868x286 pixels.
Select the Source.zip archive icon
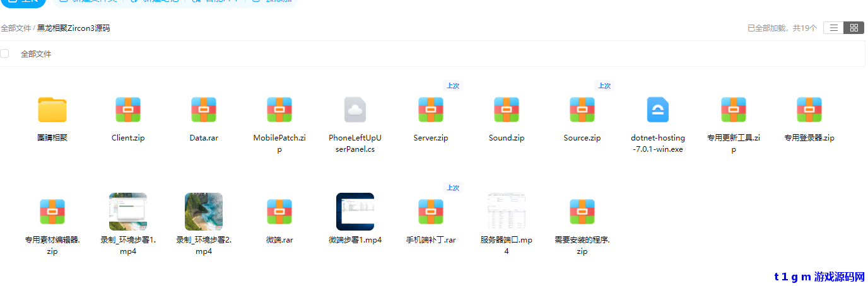(x=582, y=110)
